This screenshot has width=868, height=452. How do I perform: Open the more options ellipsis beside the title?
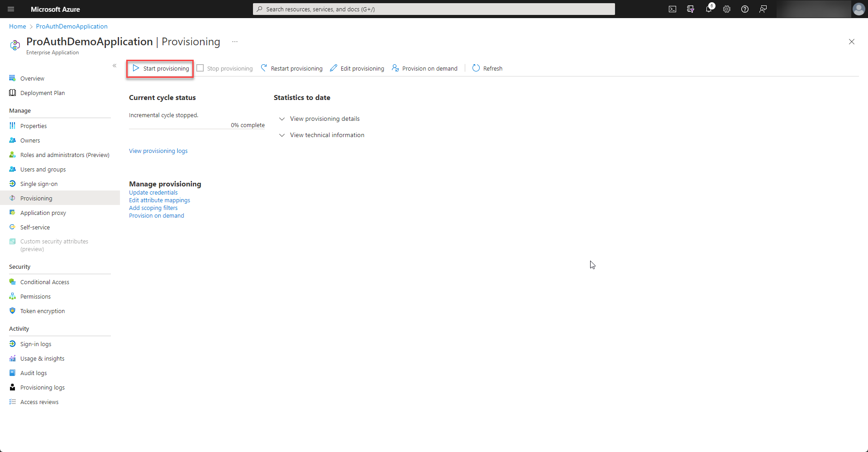(235, 42)
